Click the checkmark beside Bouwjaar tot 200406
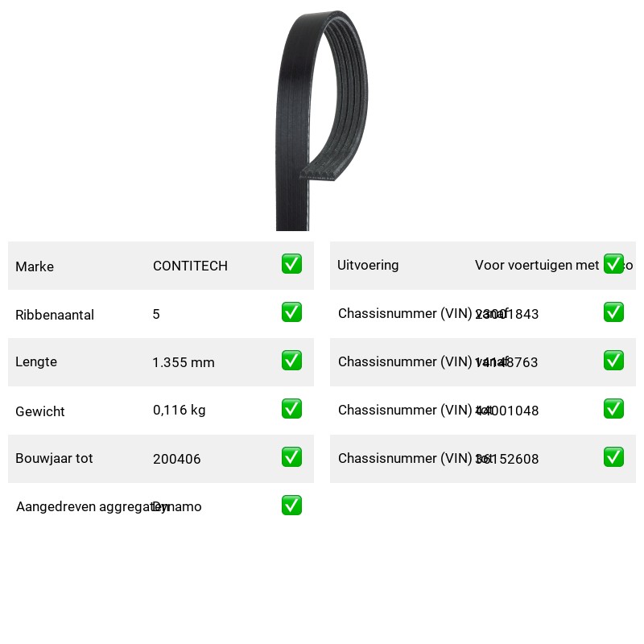Image resolution: width=644 pixels, height=644 pixels. click(291, 457)
